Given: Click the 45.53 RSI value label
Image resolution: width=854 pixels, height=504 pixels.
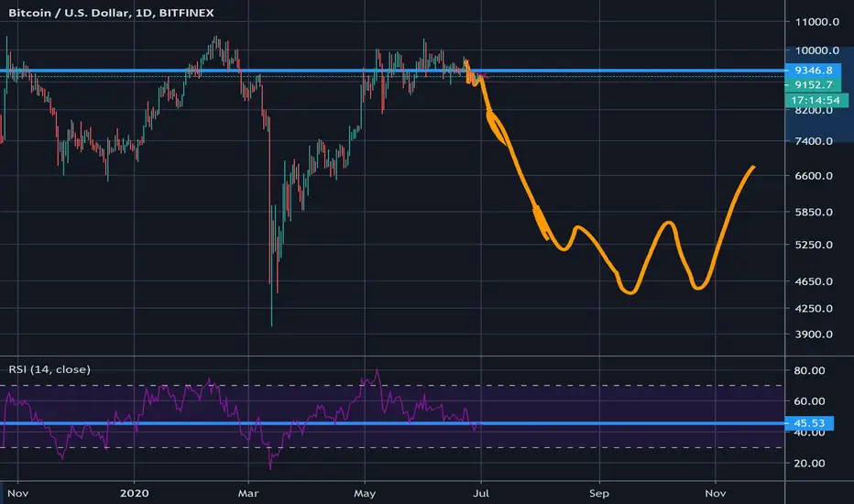Looking at the screenshot, I should tap(809, 423).
